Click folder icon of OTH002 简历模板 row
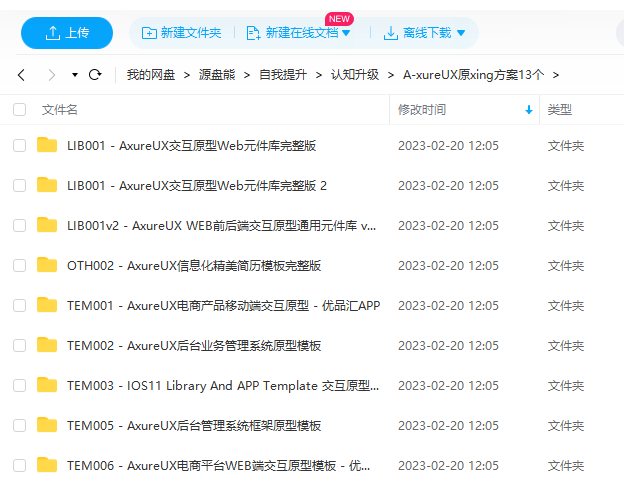624x488 pixels. [x=47, y=265]
